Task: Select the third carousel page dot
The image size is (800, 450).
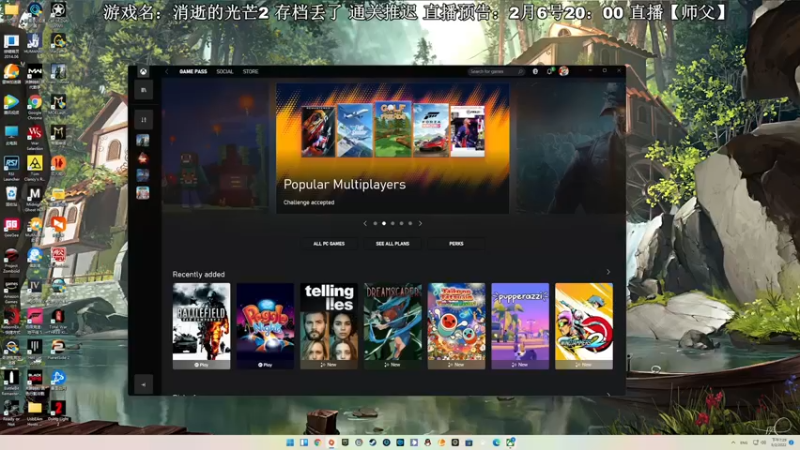Action: (393, 223)
